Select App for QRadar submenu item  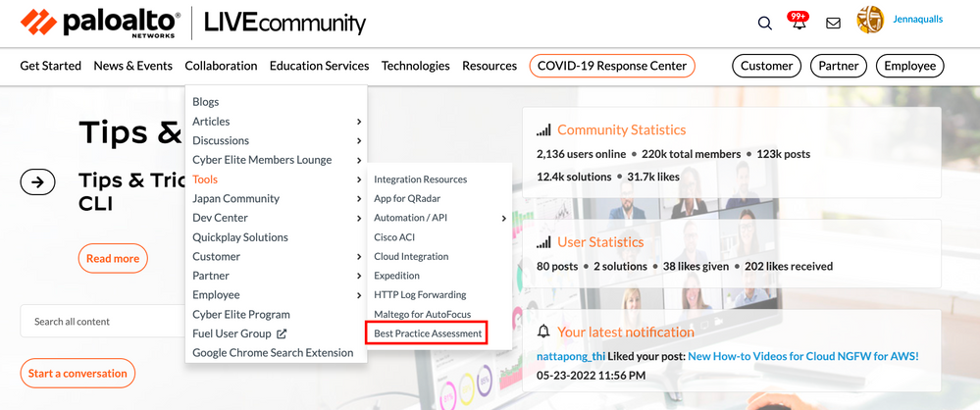point(407,199)
